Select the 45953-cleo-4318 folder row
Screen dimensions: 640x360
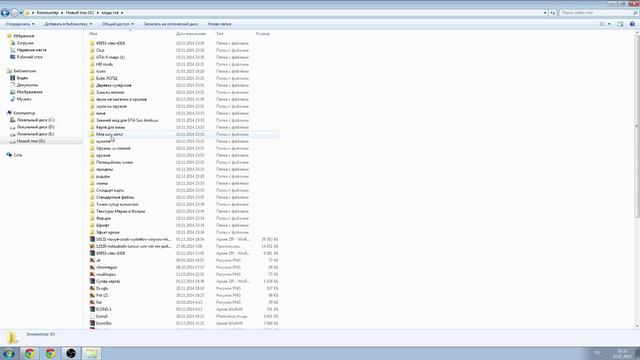point(184,43)
